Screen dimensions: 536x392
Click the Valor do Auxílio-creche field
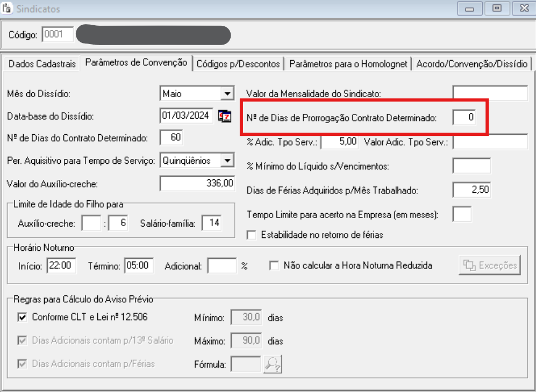[x=197, y=183]
